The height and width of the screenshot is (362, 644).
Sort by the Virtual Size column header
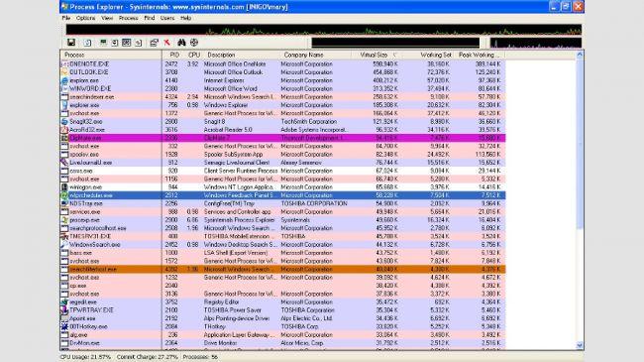pyautogui.click(x=376, y=55)
